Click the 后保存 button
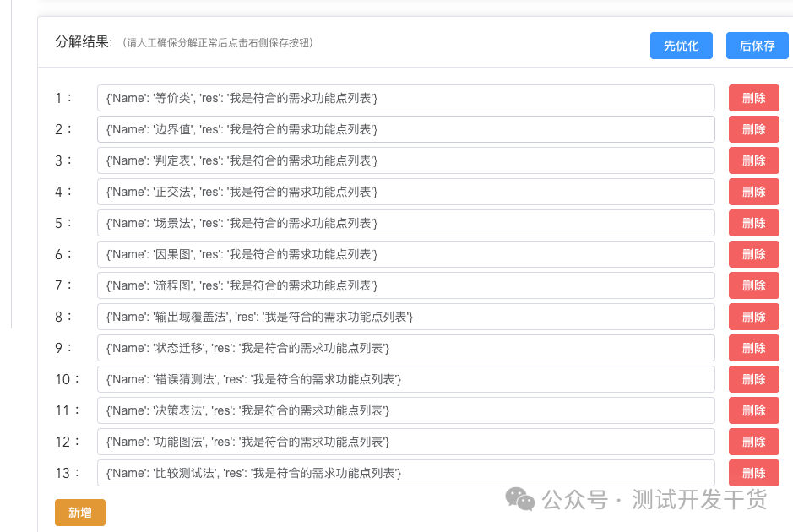793x532 pixels. (x=756, y=46)
